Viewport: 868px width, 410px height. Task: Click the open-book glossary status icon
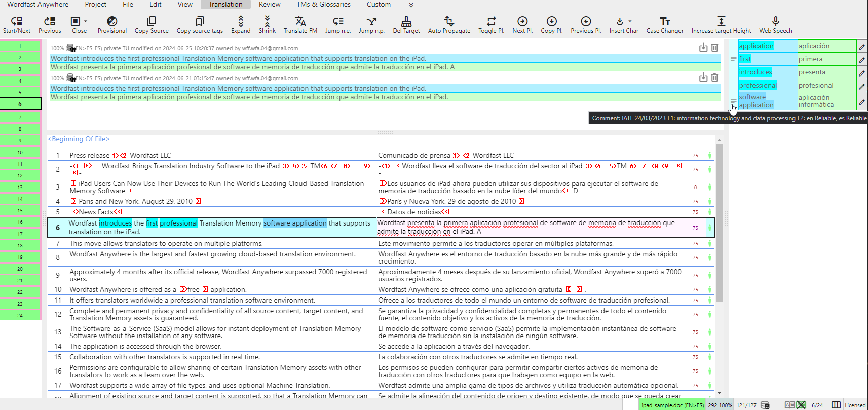[x=789, y=405]
